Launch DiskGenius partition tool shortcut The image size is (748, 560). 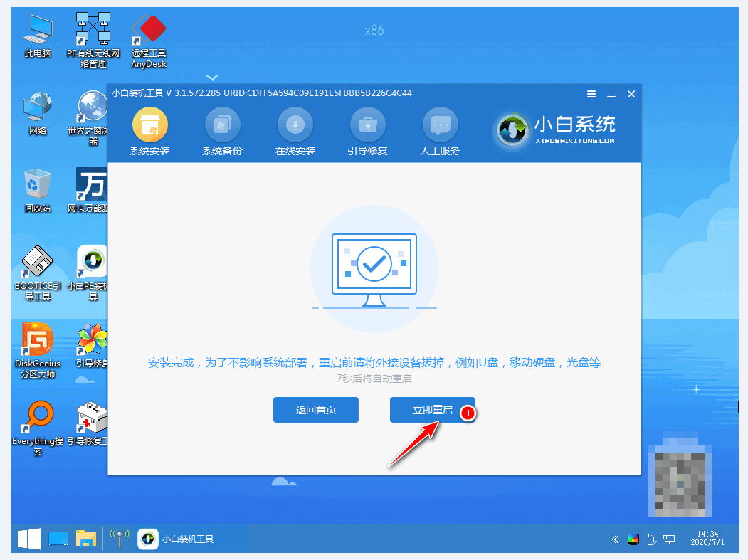pos(38,340)
